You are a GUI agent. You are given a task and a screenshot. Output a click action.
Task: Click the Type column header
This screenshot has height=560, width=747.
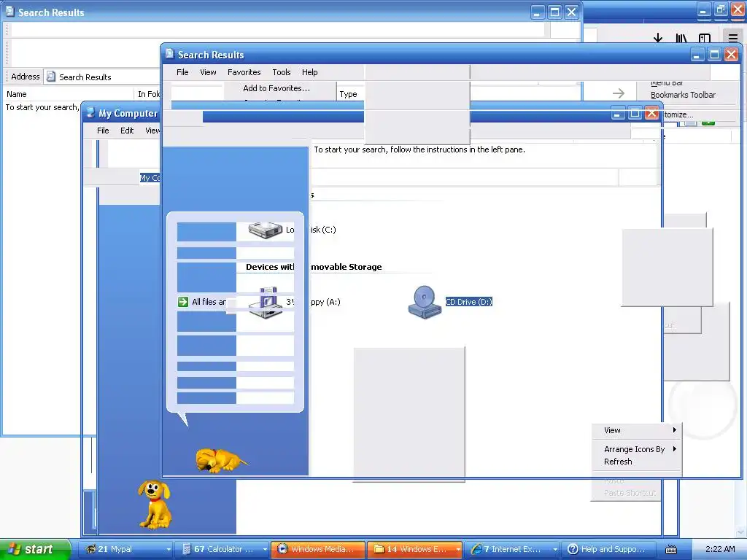point(348,94)
